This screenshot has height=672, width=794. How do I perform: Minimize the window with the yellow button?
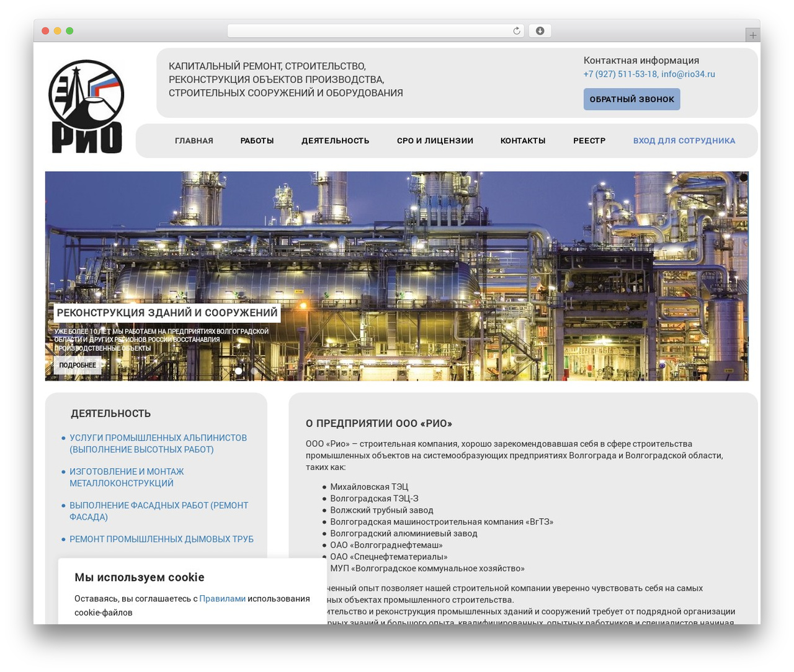(x=58, y=31)
